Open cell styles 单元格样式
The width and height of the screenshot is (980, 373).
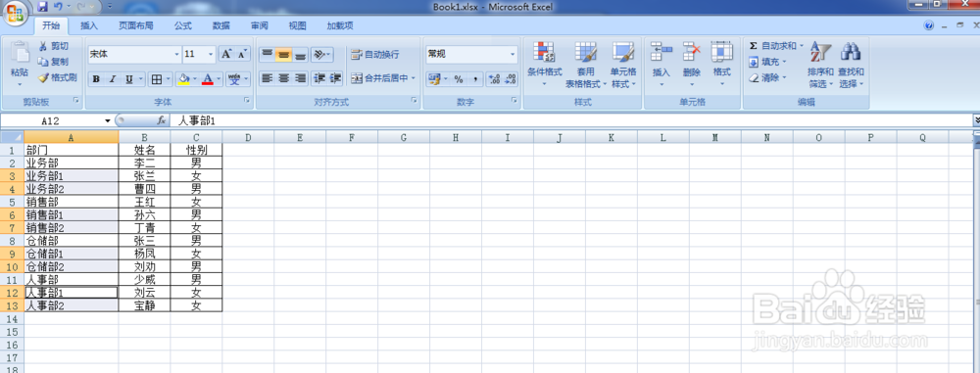pos(623,65)
